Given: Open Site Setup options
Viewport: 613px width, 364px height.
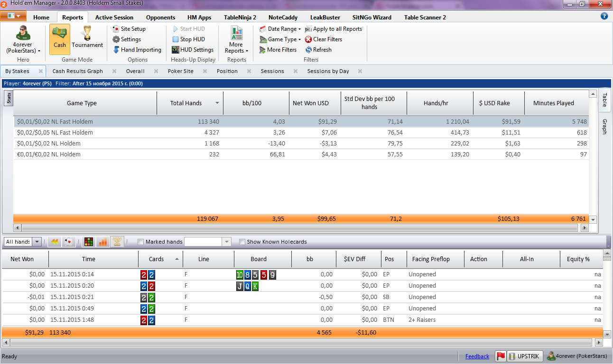Looking at the screenshot, I should [x=129, y=29].
